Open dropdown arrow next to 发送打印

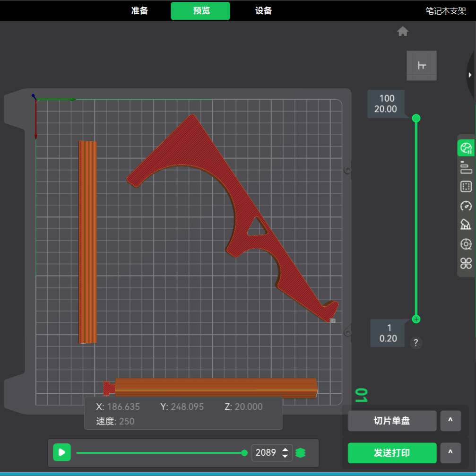[450, 453]
